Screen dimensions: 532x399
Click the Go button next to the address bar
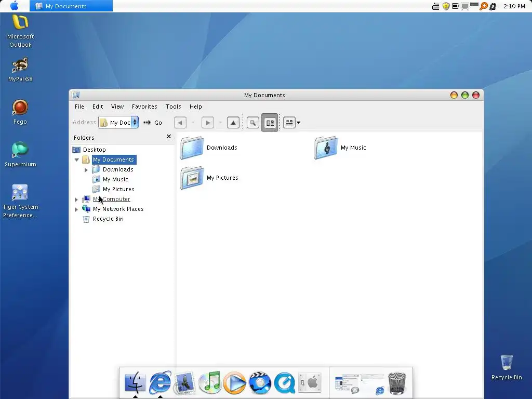coord(153,123)
